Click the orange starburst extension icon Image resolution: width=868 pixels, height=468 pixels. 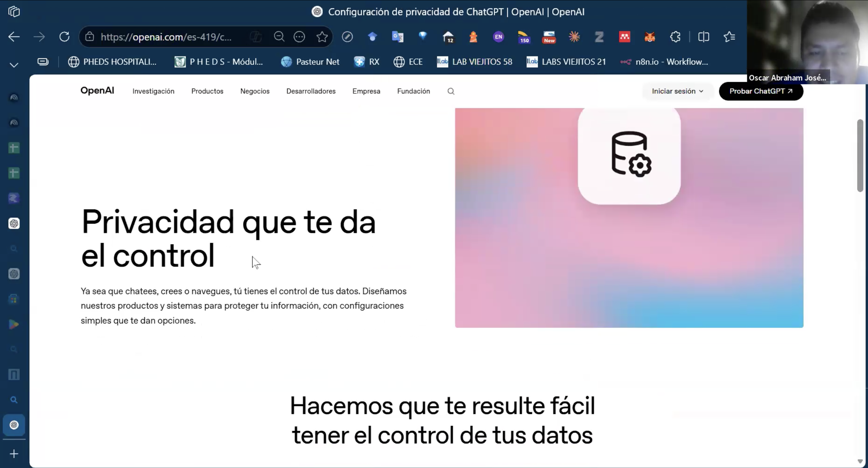coord(574,37)
